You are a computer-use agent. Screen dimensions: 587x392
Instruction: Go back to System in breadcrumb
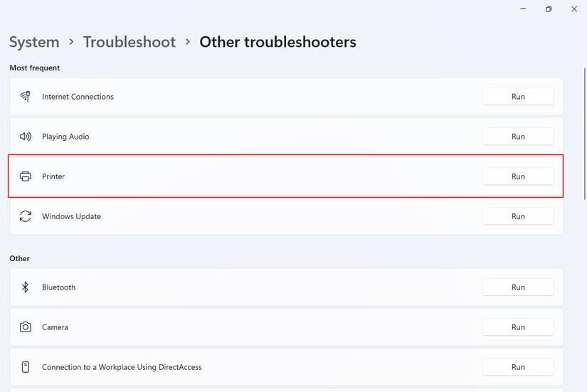click(x=34, y=42)
